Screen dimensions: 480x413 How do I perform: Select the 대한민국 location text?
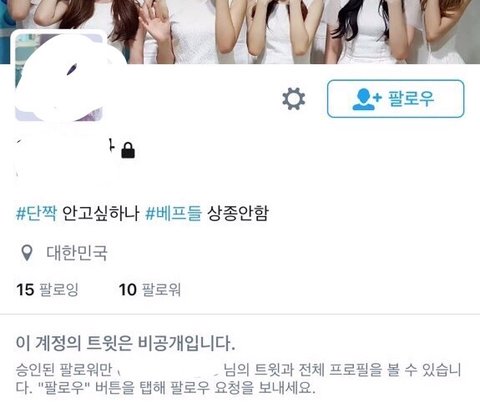coord(77,253)
